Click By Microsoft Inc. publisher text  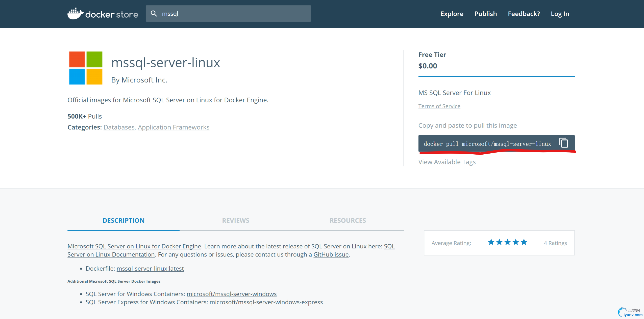point(139,80)
